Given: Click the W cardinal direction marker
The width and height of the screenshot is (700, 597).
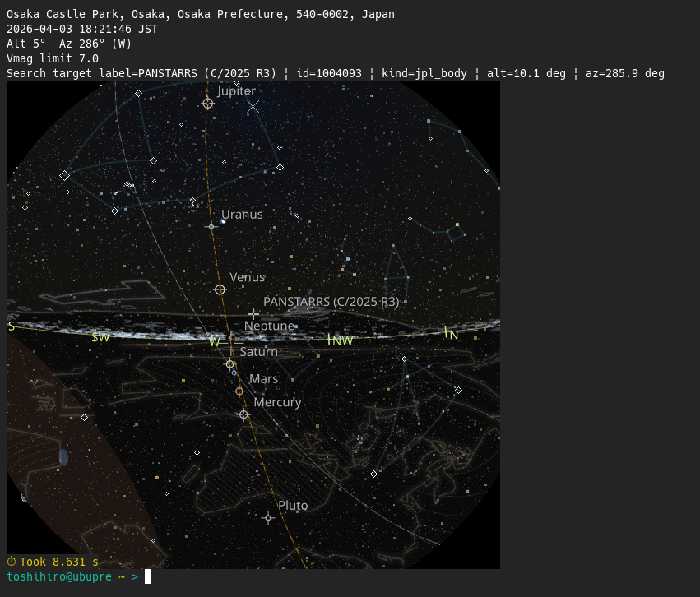Looking at the screenshot, I should click(214, 340).
